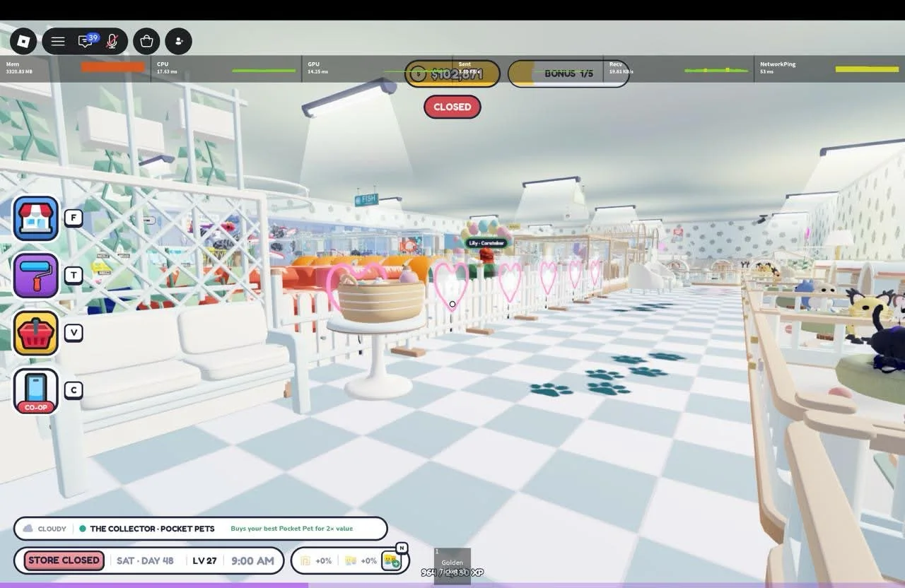Open the shop building menu icon
This screenshot has height=588, width=905.
click(x=35, y=218)
